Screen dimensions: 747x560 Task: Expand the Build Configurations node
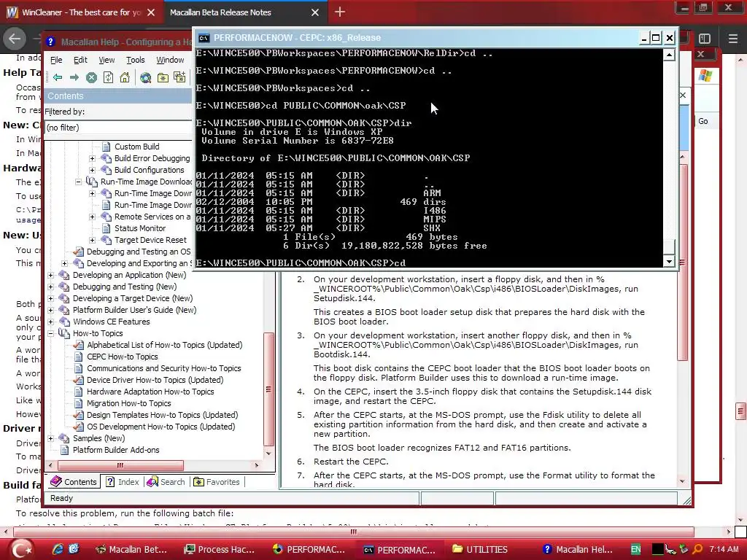tap(93, 170)
